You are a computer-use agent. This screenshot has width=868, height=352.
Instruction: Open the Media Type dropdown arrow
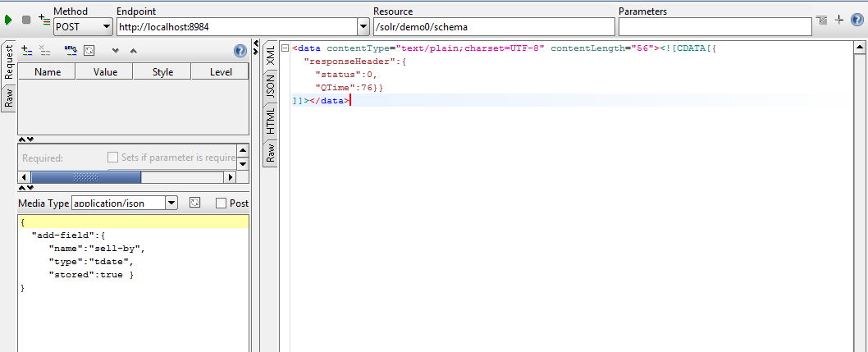pyautogui.click(x=171, y=203)
